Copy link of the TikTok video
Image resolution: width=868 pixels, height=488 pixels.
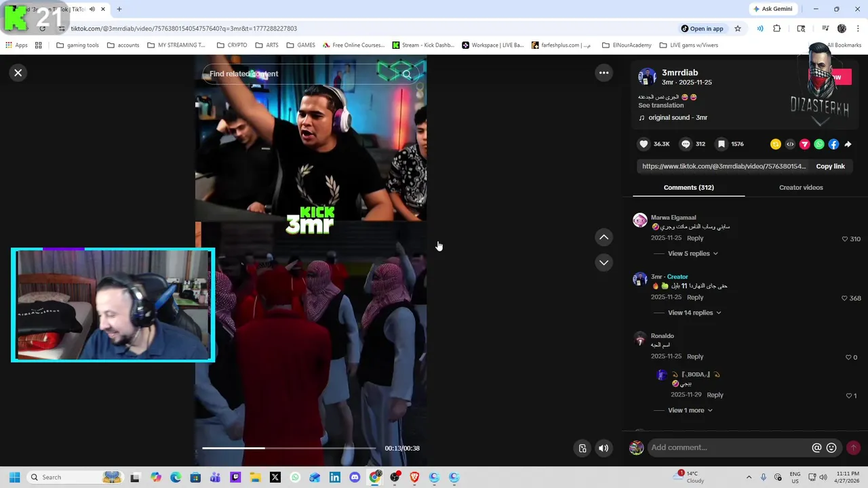coord(830,166)
